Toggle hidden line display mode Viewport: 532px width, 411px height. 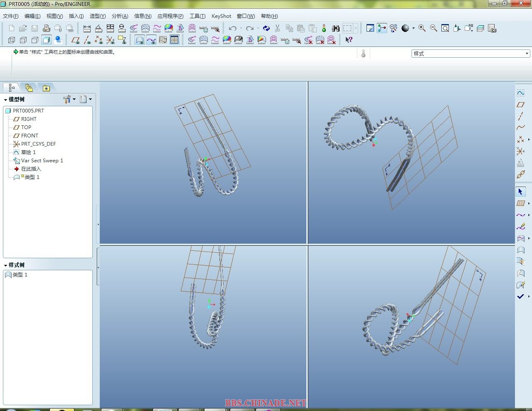pyautogui.click(x=23, y=40)
